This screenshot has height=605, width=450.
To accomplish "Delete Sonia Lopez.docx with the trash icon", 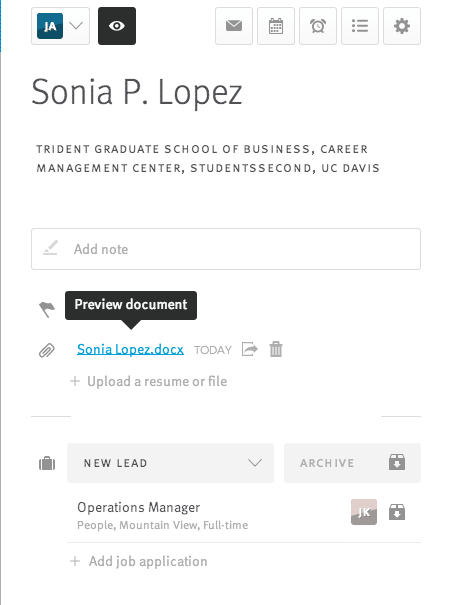I will (276, 349).
